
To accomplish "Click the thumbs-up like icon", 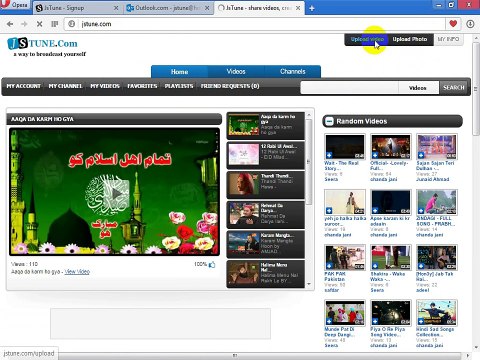I will (212, 265).
